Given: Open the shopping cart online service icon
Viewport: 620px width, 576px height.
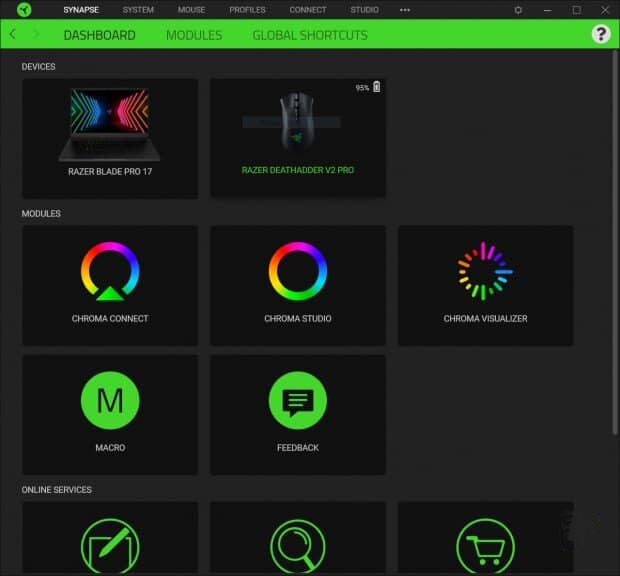Looking at the screenshot, I should click(x=486, y=546).
